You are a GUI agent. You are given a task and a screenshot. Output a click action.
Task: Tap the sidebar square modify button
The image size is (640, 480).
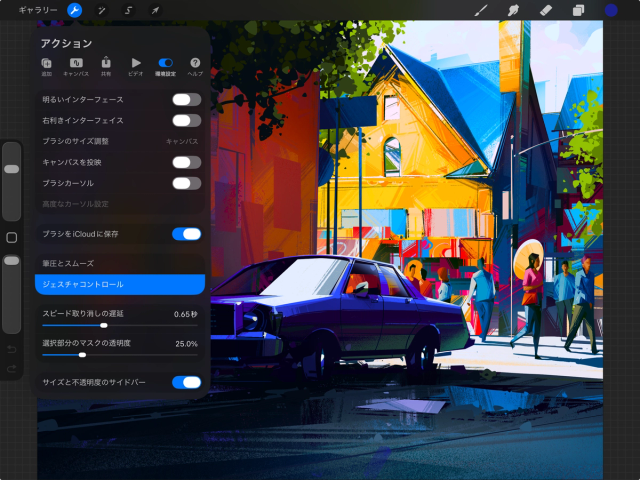[x=11, y=238]
